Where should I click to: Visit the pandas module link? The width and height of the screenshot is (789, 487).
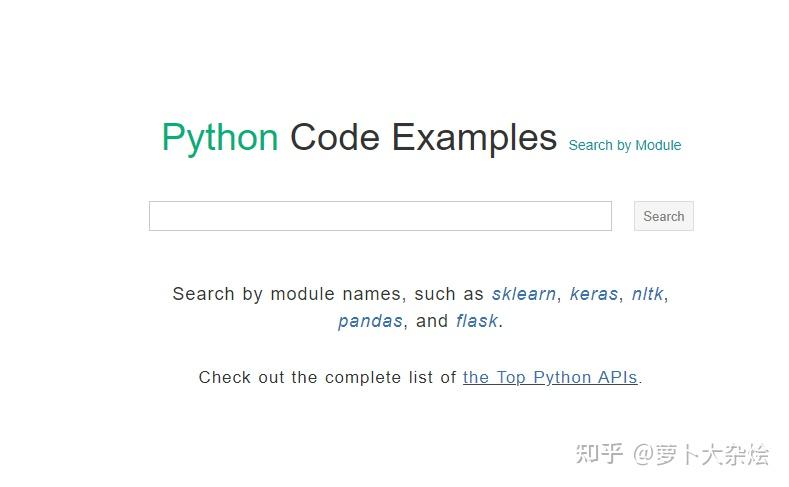[370, 321]
